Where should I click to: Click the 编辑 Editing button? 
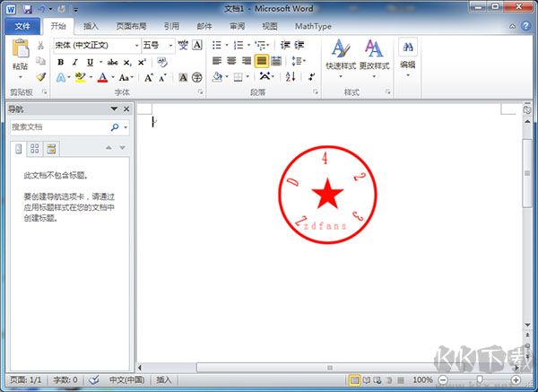(408, 54)
